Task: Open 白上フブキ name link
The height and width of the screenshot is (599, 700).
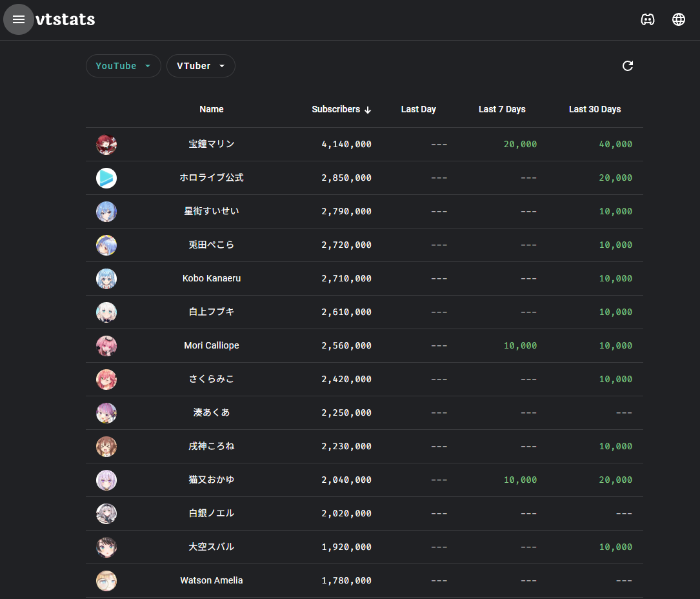Action: pos(211,311)
